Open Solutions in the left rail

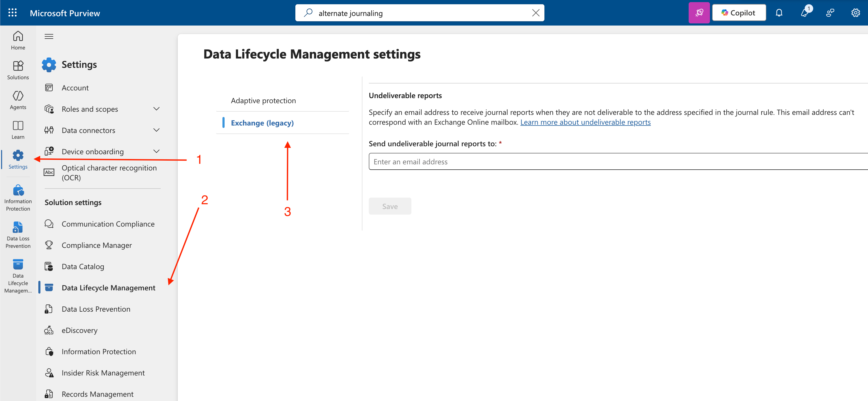(18, 70)
